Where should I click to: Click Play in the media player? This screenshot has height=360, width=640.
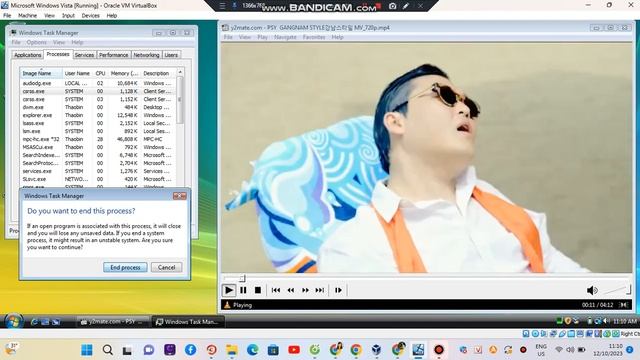tap(229, 290)
